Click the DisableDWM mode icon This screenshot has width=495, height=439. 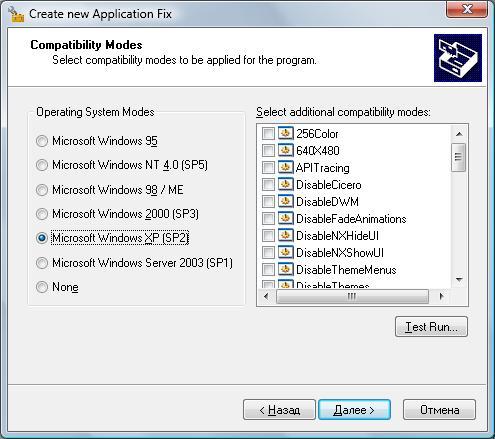click(285, 201)
